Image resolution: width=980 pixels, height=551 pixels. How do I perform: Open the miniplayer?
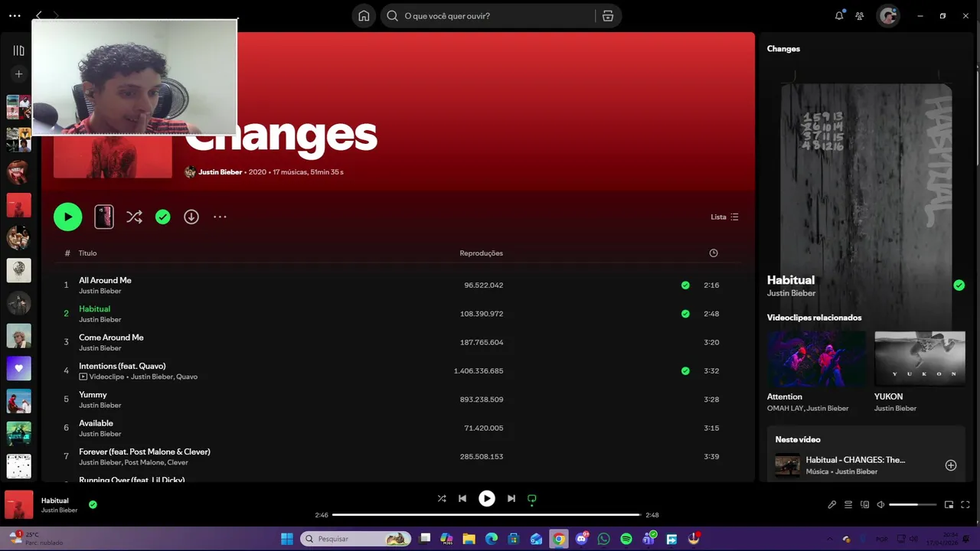949,505
